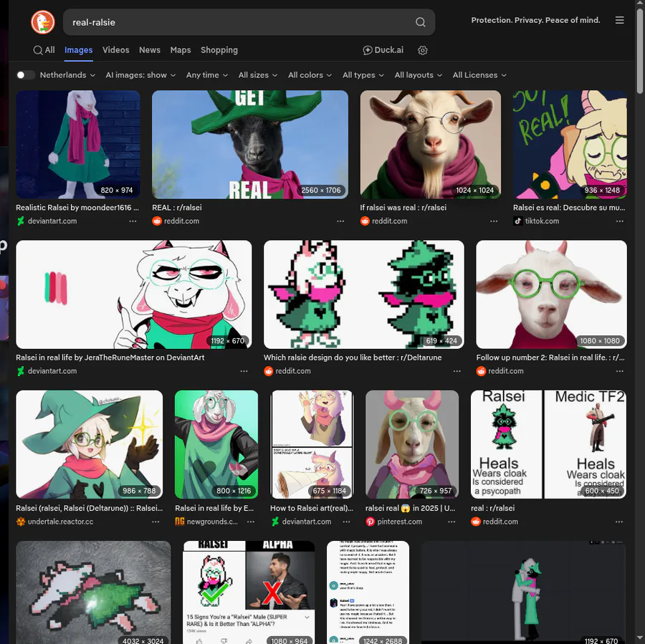Click undertale.reactor.cc site icon
645x644 pixels.
[21, 522]
